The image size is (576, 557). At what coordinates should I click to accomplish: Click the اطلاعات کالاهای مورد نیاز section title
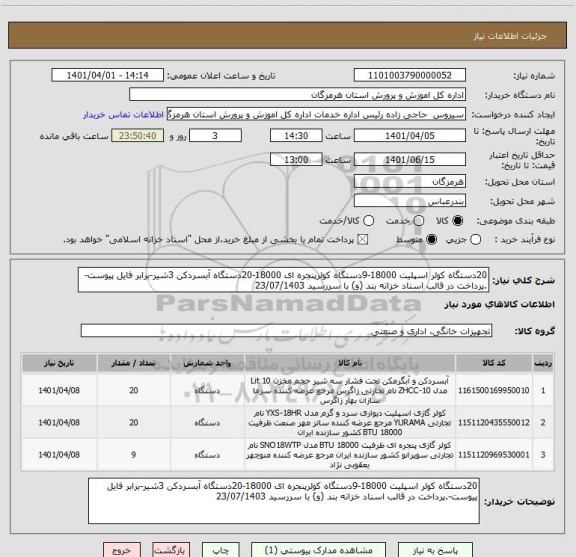[500, 305]
